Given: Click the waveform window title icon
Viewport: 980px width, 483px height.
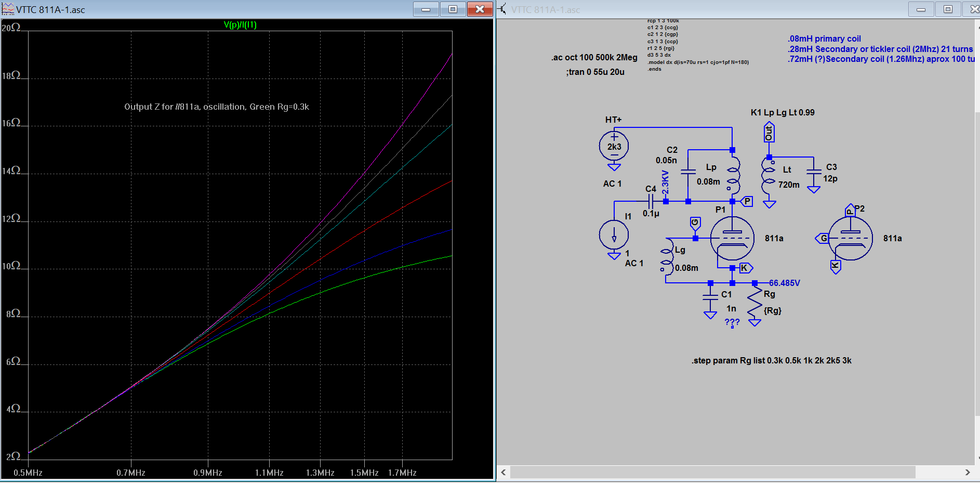Looking at the screenshot, I should 8,9.
